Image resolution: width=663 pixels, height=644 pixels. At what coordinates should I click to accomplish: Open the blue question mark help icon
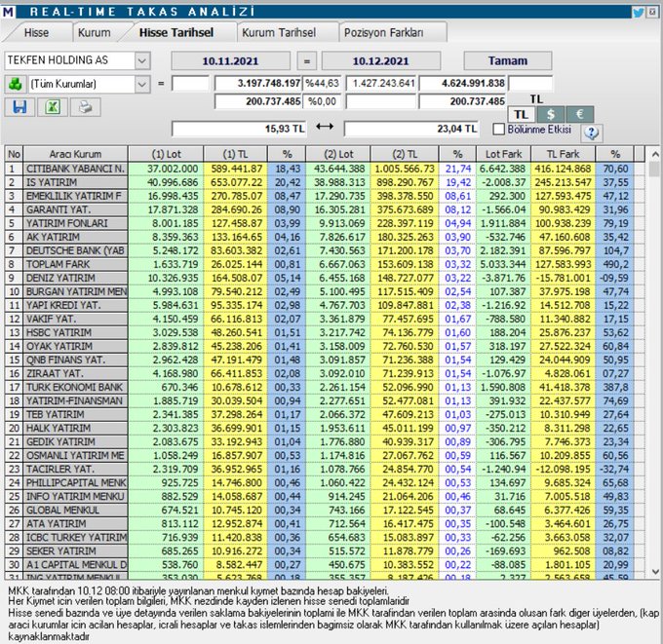point(592,133)
